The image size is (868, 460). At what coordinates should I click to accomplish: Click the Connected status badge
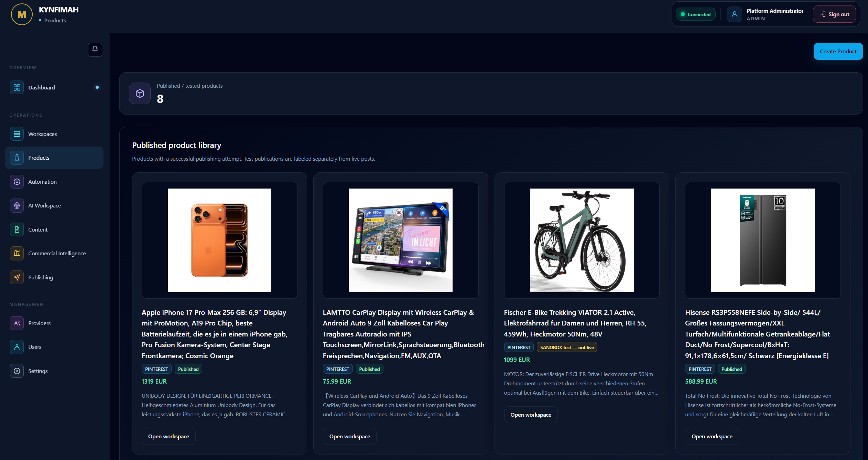[696, 14]
